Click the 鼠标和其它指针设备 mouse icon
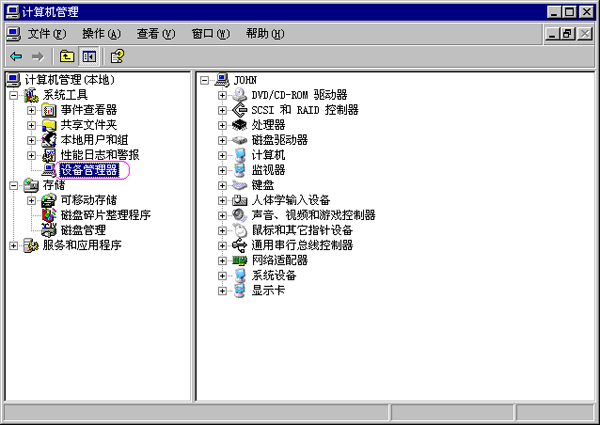Screen dimensions: 600x425 (x=240, y=230)
